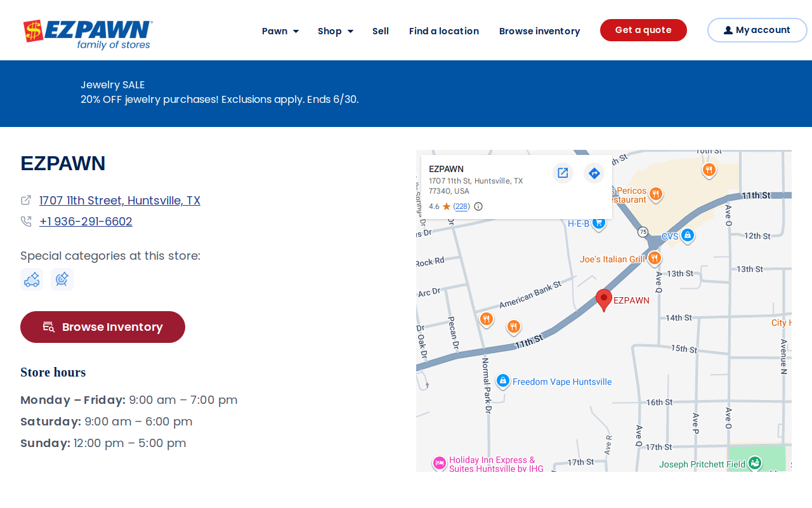Call the store phone number link
Image resolution: width=812 pixels, height=508 pixels.
tap(86, 222)
